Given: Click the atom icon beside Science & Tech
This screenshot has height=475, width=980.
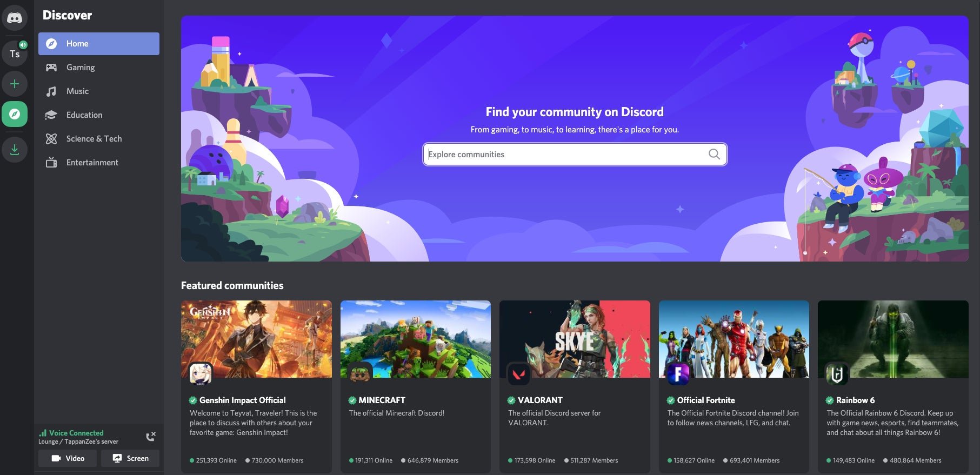Looking at the screenshot, I should pyautogui.click(x=51, y=139).
